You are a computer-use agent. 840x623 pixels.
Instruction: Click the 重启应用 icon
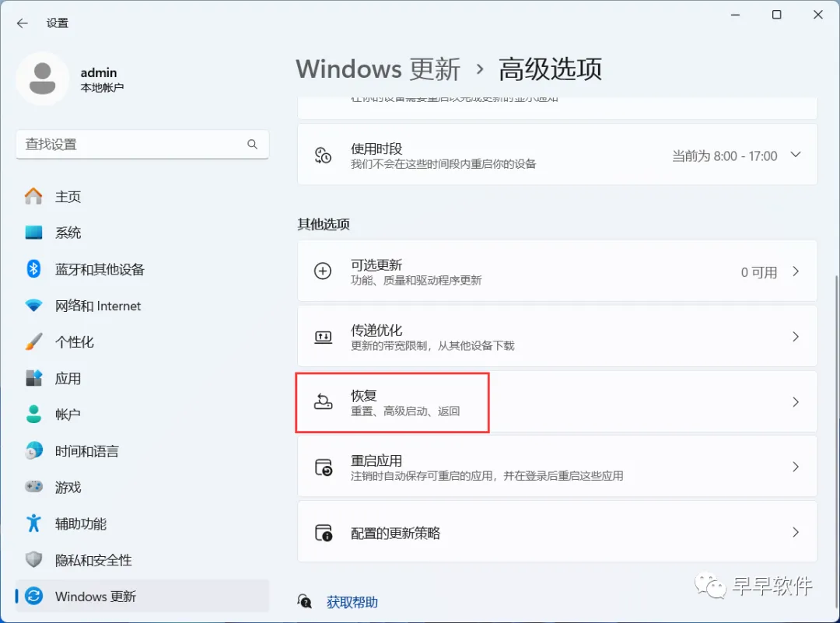(x=323, y=467)
